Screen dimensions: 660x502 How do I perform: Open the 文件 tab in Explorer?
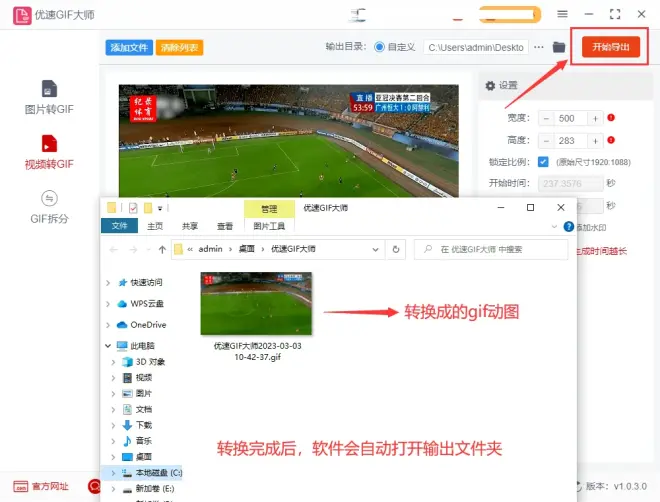coord(120,226)
